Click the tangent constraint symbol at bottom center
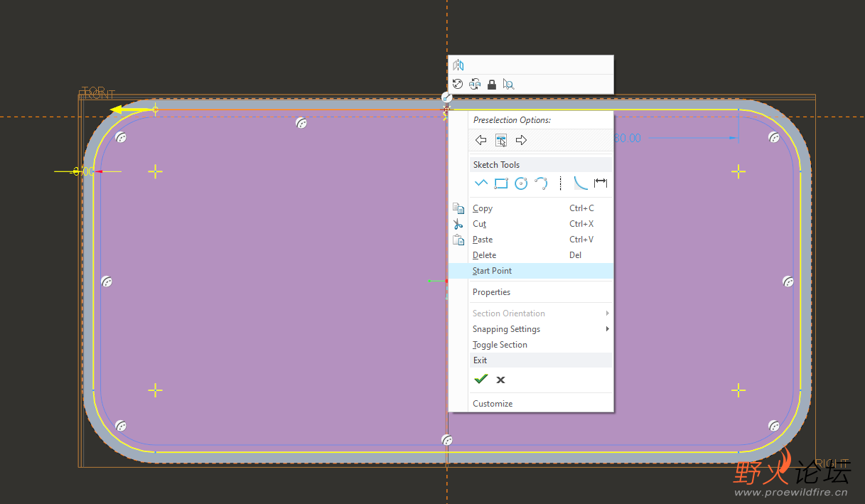The height and width of the screenshot is (504, 865). [x=447, y=440]
